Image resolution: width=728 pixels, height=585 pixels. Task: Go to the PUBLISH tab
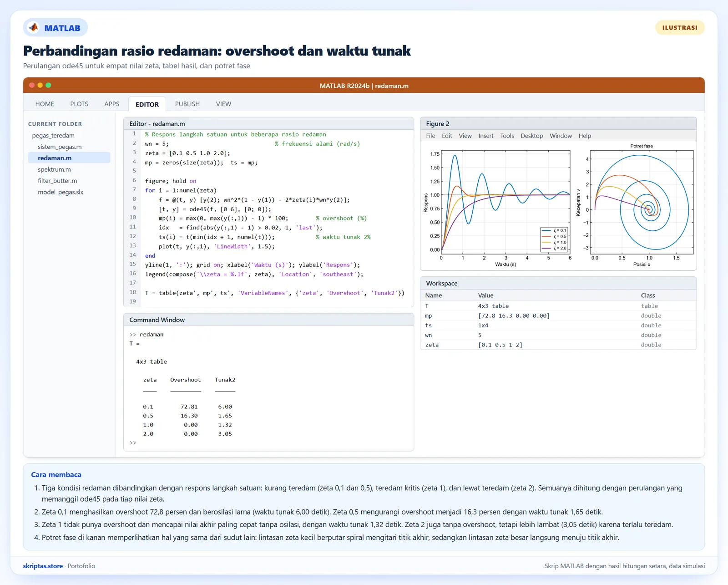click(187, 104)
